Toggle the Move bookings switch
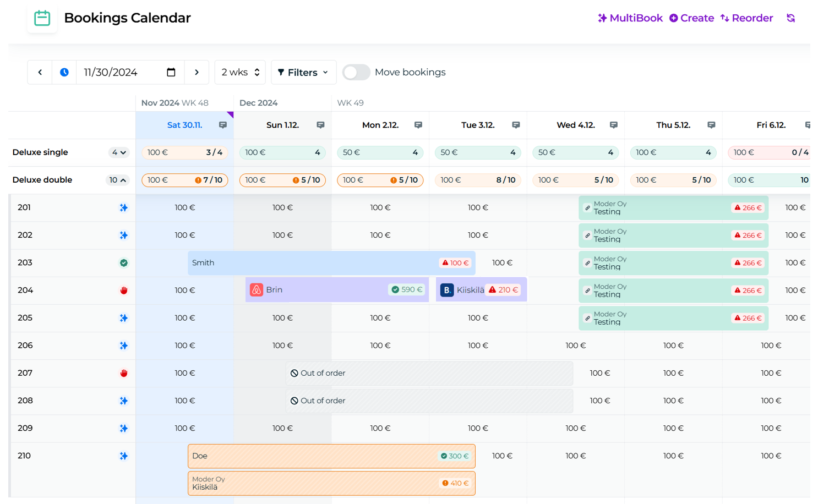The width and height of the screenshot is (818, 504). pyautogui.click(x=356, y=72)
